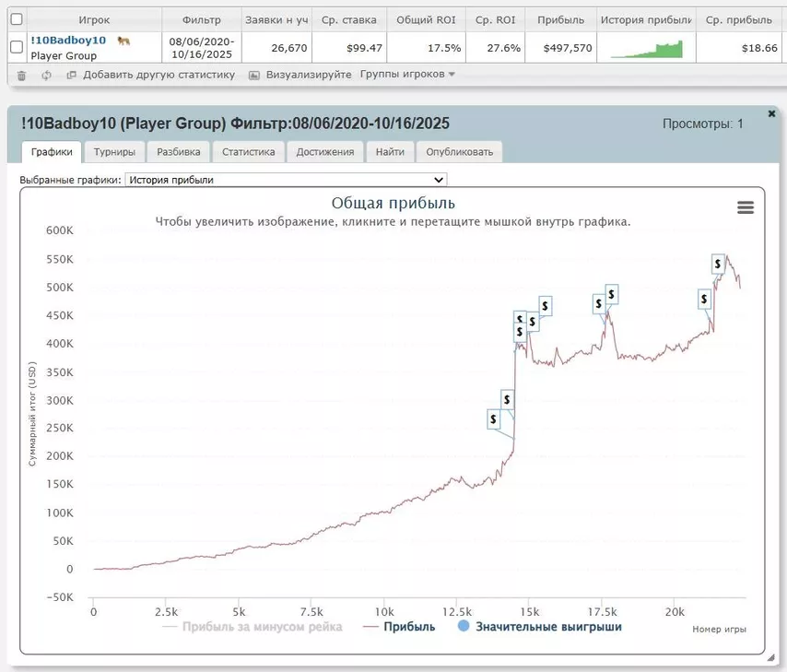This screenshot has width=787, height=672.
Task: Open the Статистика tab
Action: click(x=248, y=152)
